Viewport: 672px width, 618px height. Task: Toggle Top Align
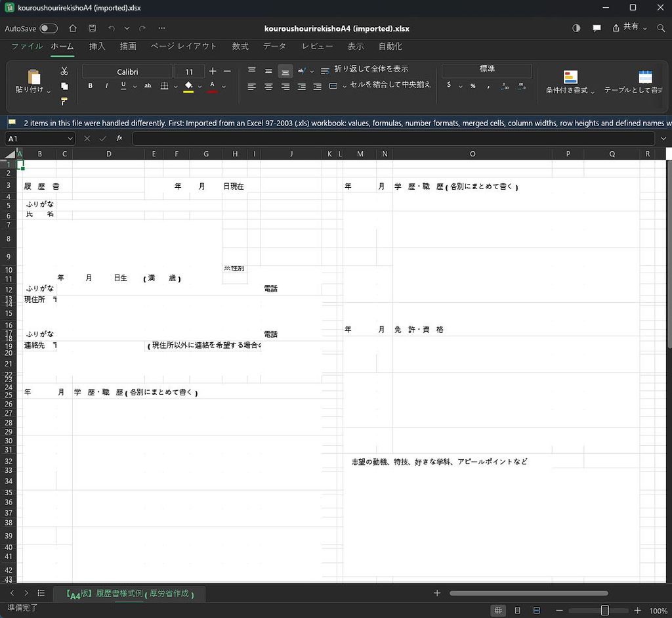252,71
